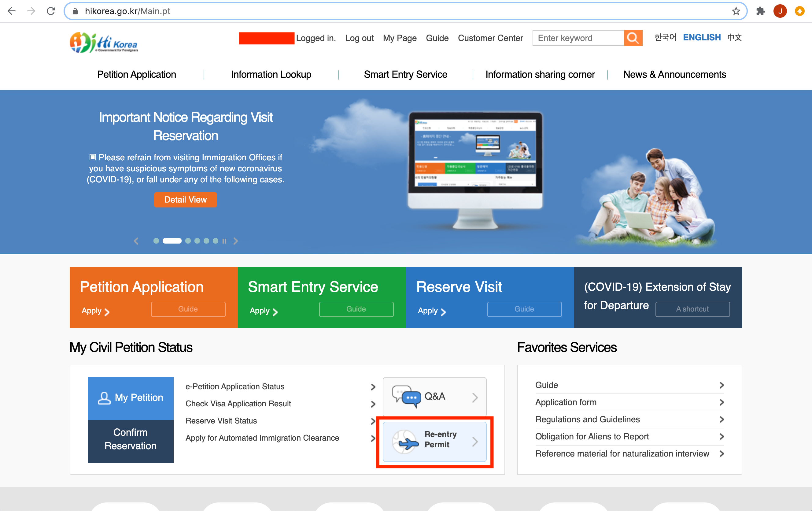Screen dimensions: 812x511
Task: Reload the page with the refresh icon
Action: click(51, 11)
